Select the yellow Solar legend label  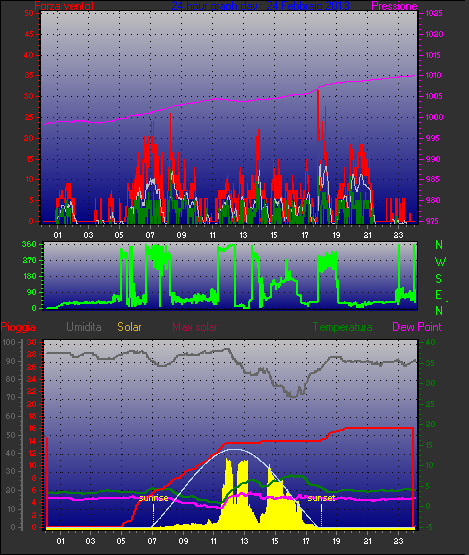(129, 327)
